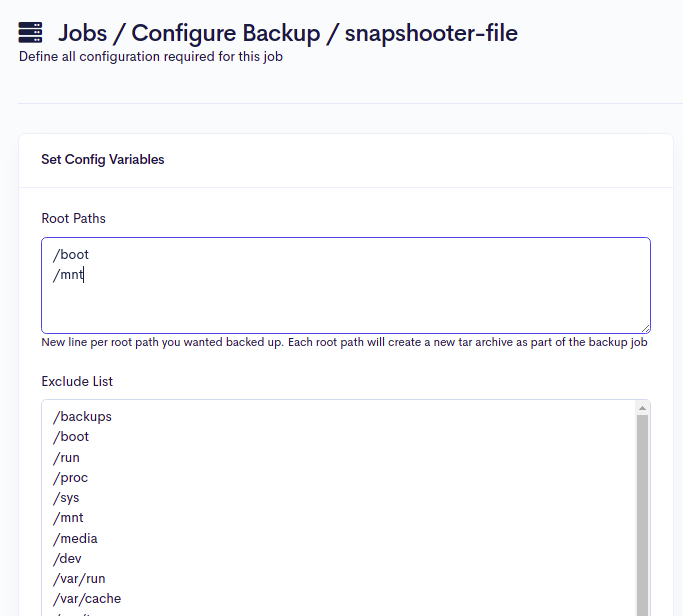Click the Root Paths resize handle
Viewport: 683px width, 616px height.
coord(646,328)
